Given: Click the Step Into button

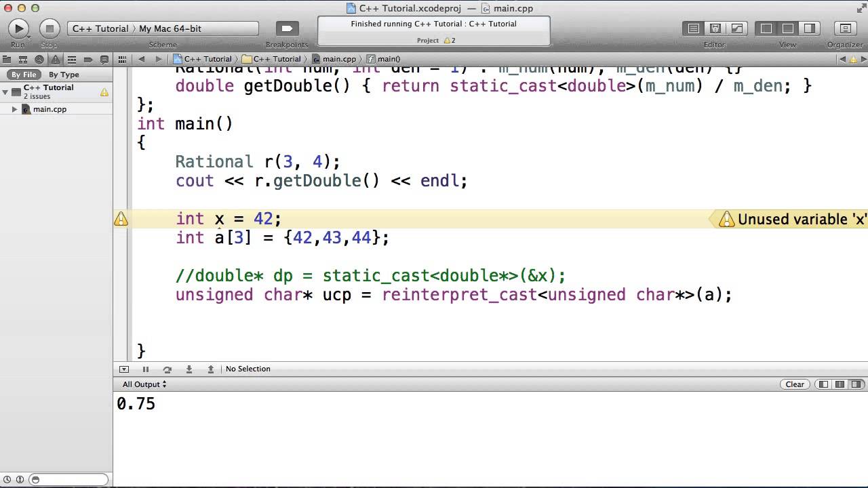Looking at the screenshot, I should (189, 369).
